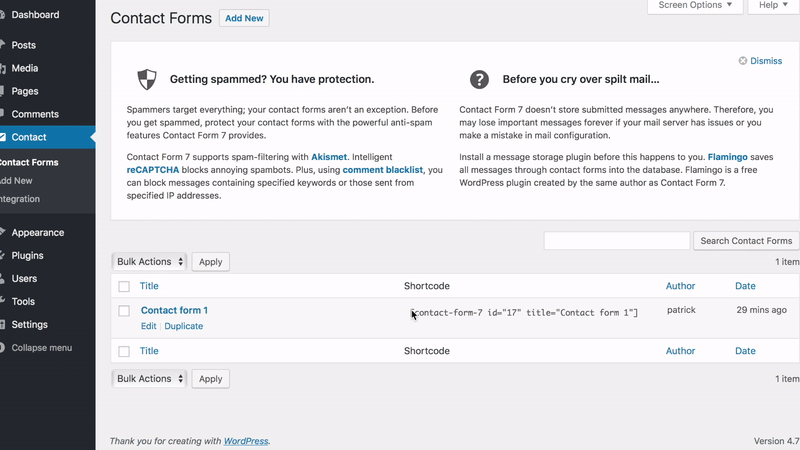800x450 pixels.
Task: Sort by Title column header
Action: [x=149, y=286]
